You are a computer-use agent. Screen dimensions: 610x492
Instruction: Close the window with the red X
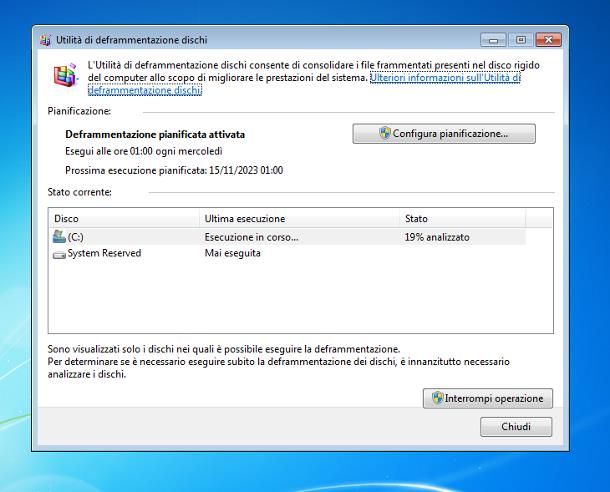548,40
